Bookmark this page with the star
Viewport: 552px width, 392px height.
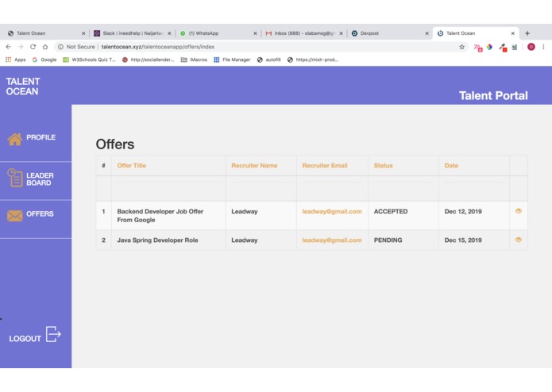(461, 47)
